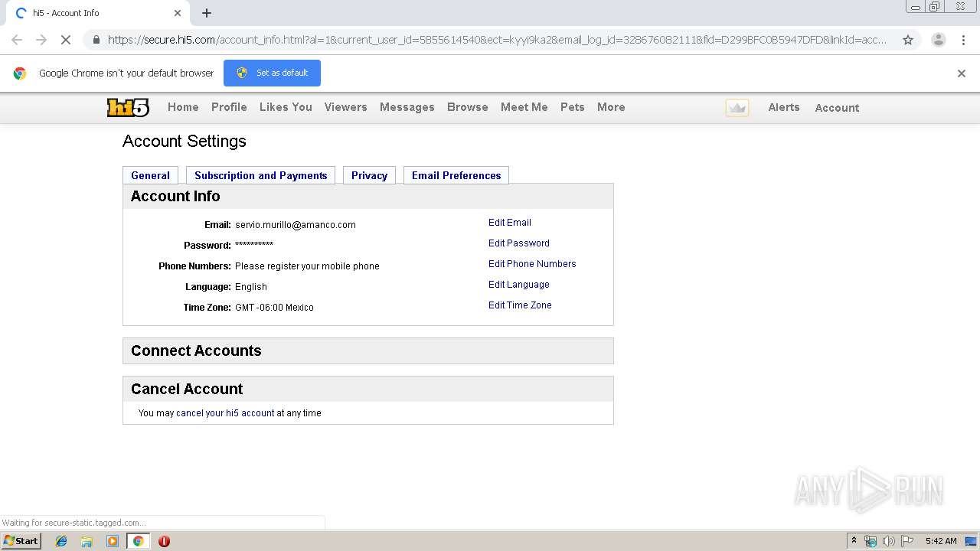Switch to Chrome taskbar icon
The width and height of the screenshot is (980, 551).
139,541
